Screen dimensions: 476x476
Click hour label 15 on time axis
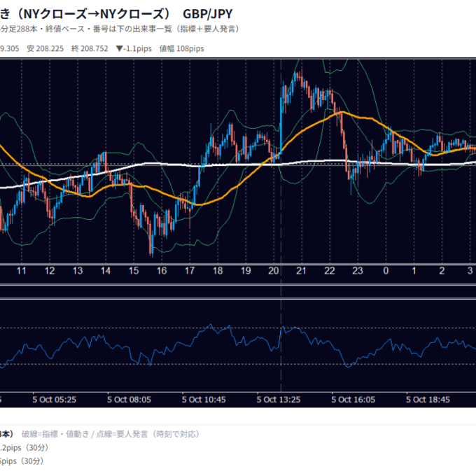tap(134, 270)
